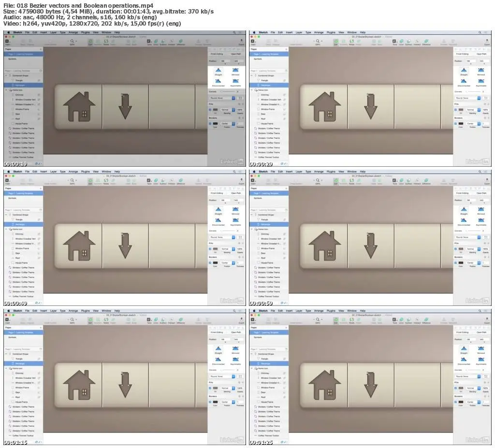
Task: Toggle Fills checkbox in 00:01:25 frame
Action: pos(455,388)
